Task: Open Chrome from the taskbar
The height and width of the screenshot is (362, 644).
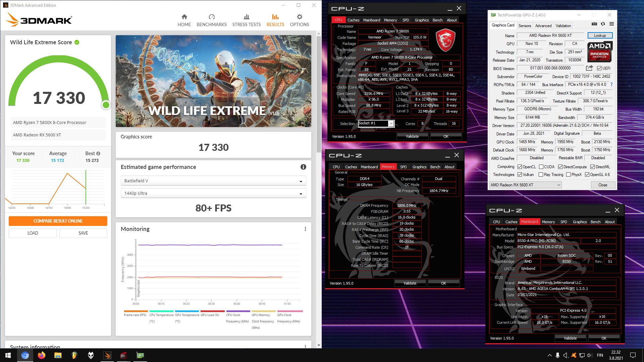Action: coord(25,355)
